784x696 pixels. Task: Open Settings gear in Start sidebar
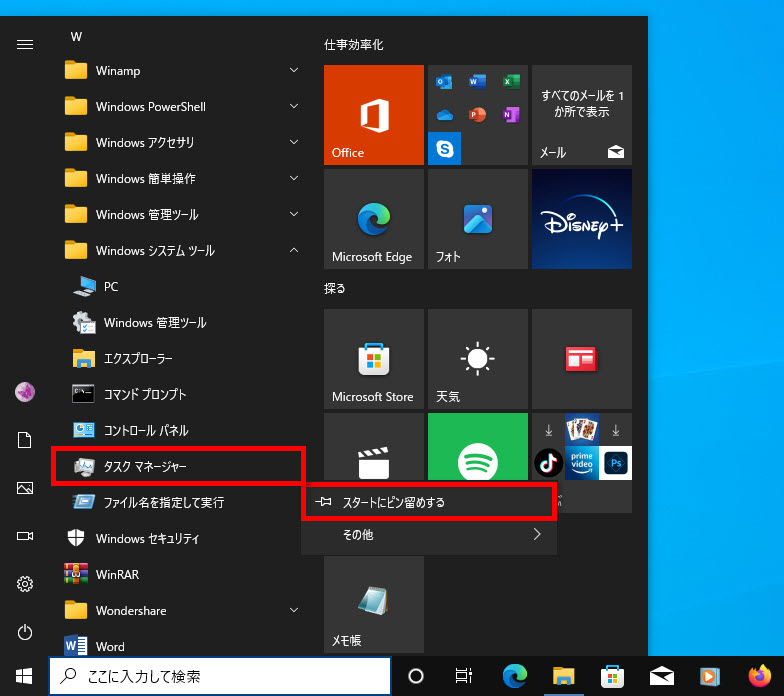click(25, 584)
